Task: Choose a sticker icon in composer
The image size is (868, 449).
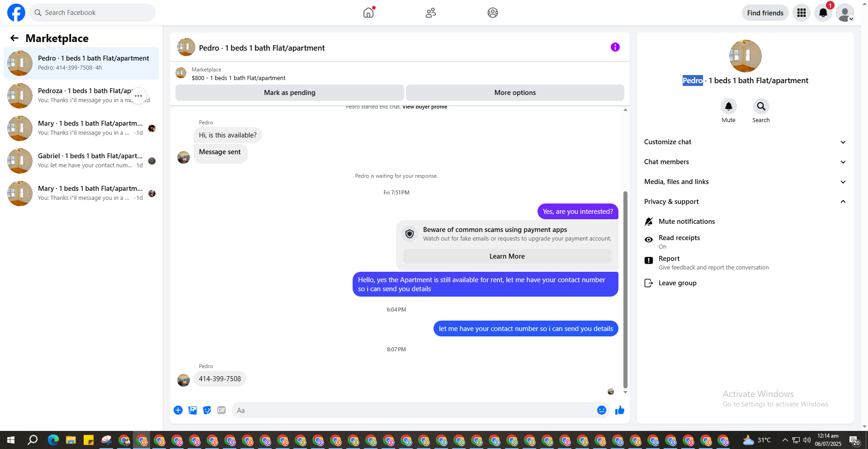Action: [x=207, y=410]
